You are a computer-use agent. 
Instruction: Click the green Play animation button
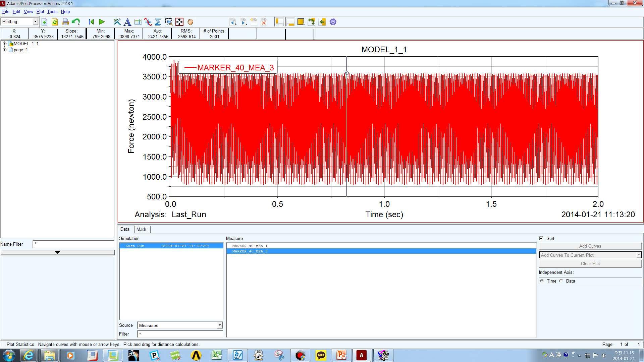coord(102,22)
